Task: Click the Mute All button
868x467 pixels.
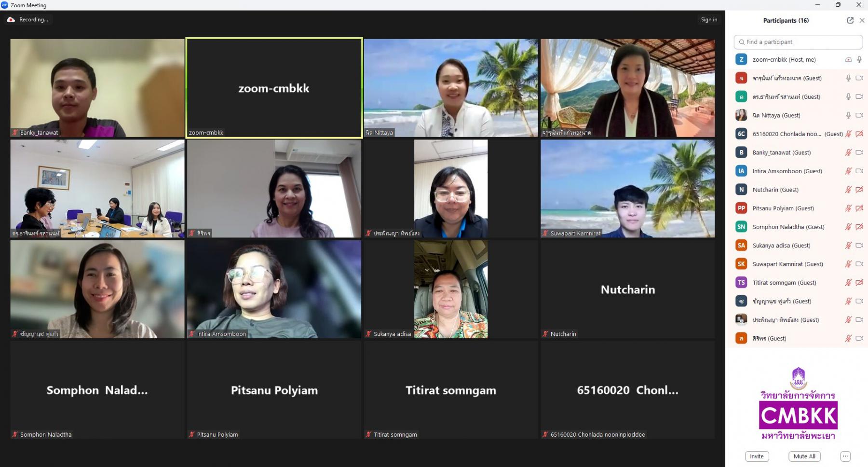Action: click(804, 456)
